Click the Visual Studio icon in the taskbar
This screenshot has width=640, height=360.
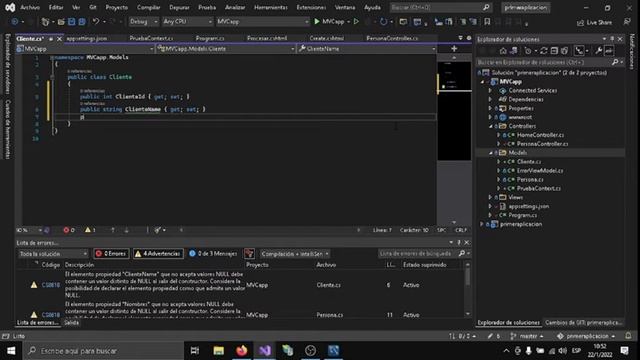264,351
